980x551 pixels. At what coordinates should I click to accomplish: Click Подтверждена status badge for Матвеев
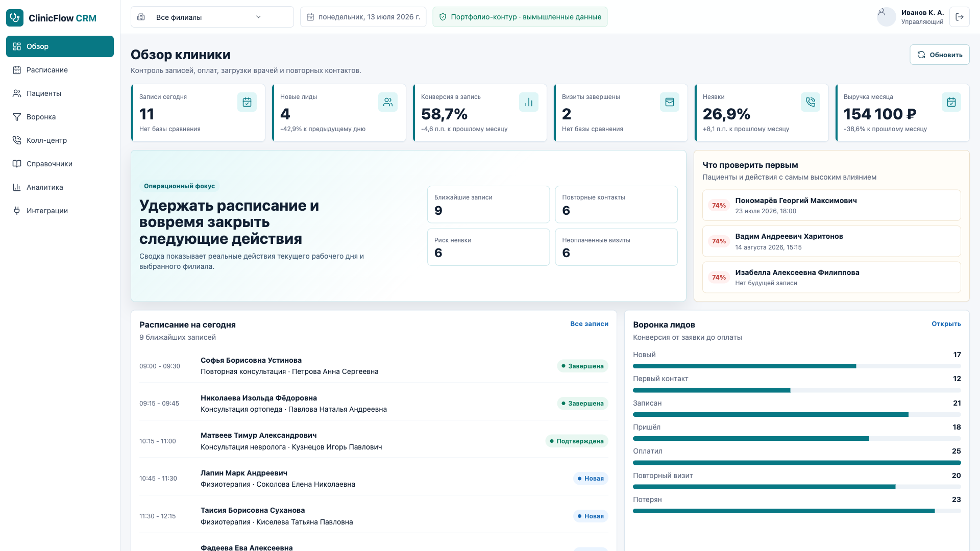(577, 441)
